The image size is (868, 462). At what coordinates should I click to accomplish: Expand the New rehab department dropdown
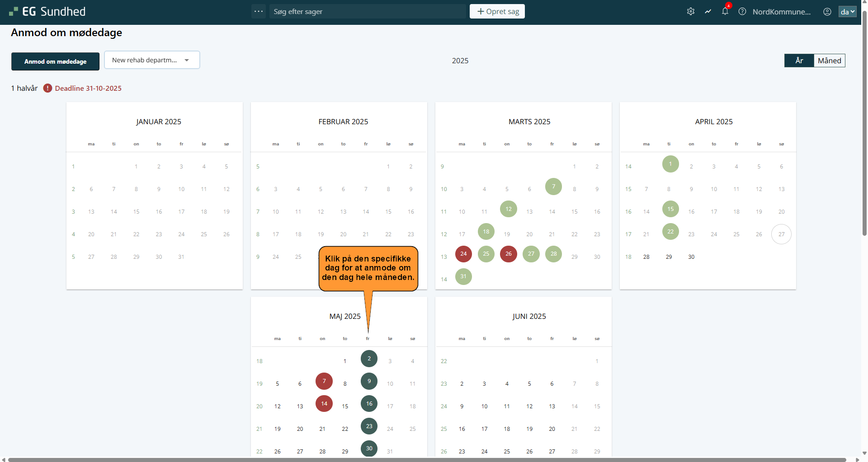point(152,60)
